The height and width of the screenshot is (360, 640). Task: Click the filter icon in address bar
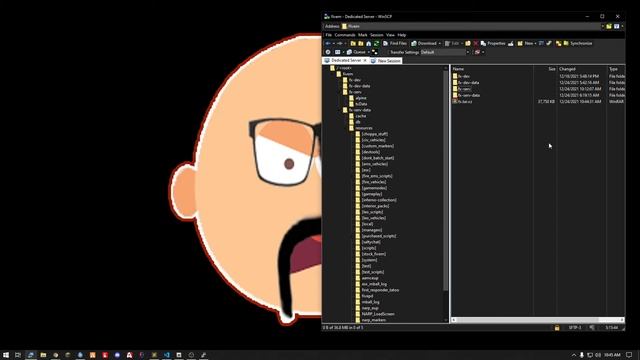617,26
